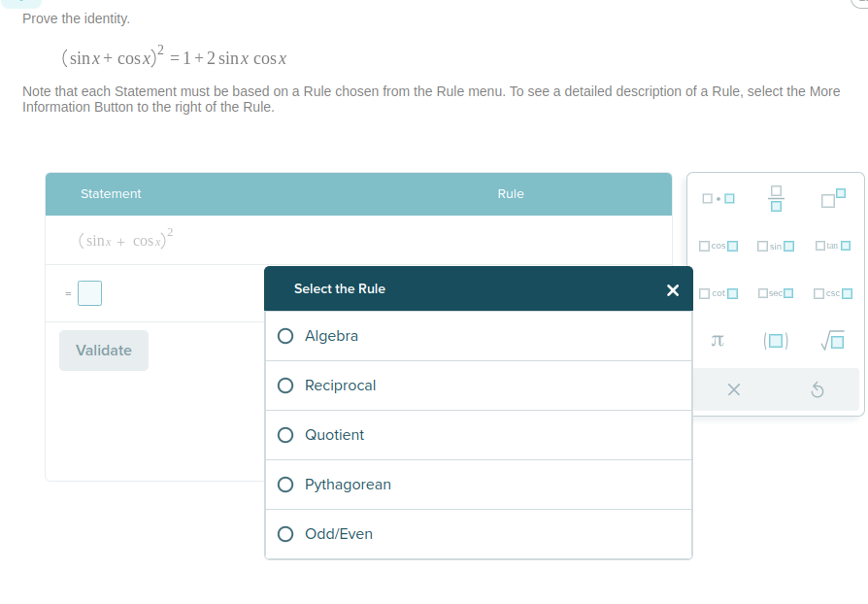Click the empty statement input box
This screenshot has height=604, width=868.
tap(89, 292)
